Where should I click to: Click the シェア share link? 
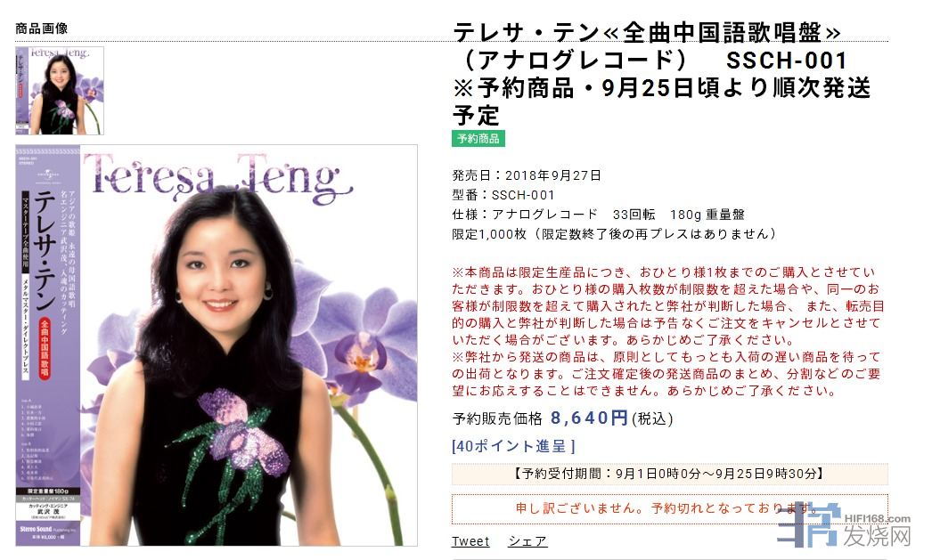coord(527,541)
